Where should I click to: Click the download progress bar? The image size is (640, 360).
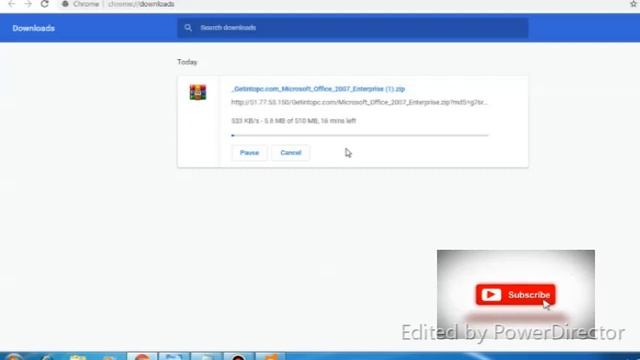click(x=360, y=135)
